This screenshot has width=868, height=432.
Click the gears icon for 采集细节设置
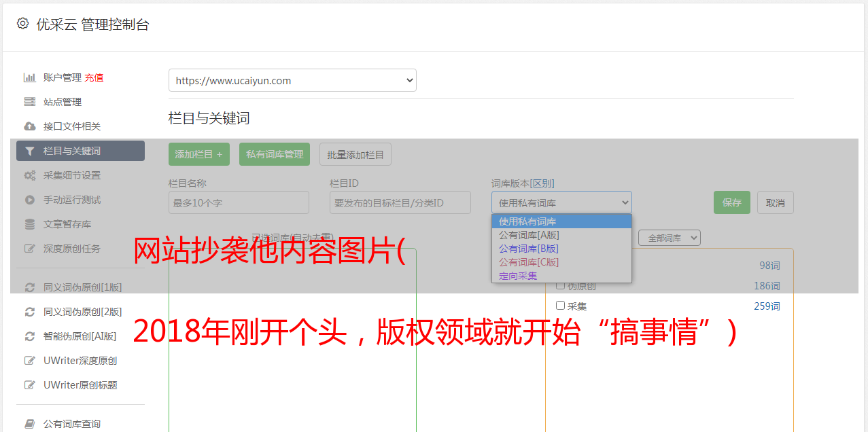click(29, 175)
